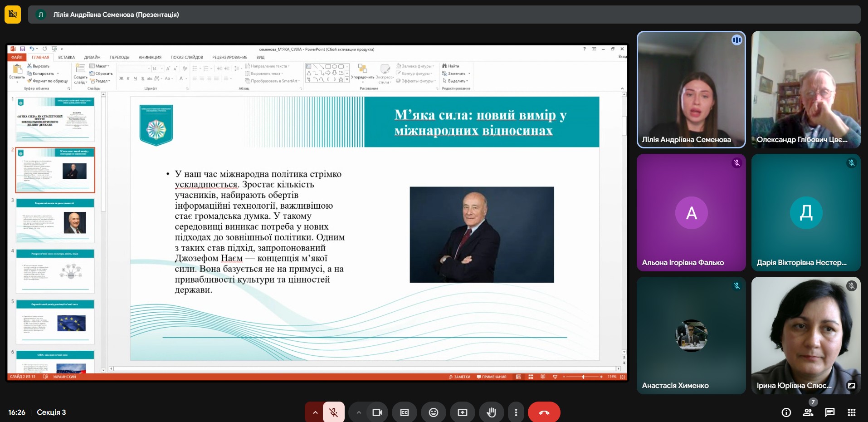This screenshot has width=868, height=422.
Task: Open the activities grid icon
Action: (851, 412)
